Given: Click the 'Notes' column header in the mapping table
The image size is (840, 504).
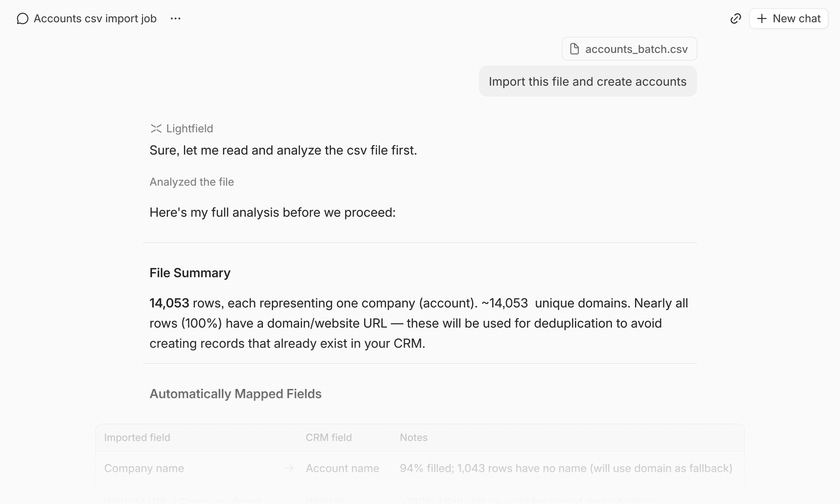Looking at the screenshot, I should pyautogui.click(x=414, y=438).
